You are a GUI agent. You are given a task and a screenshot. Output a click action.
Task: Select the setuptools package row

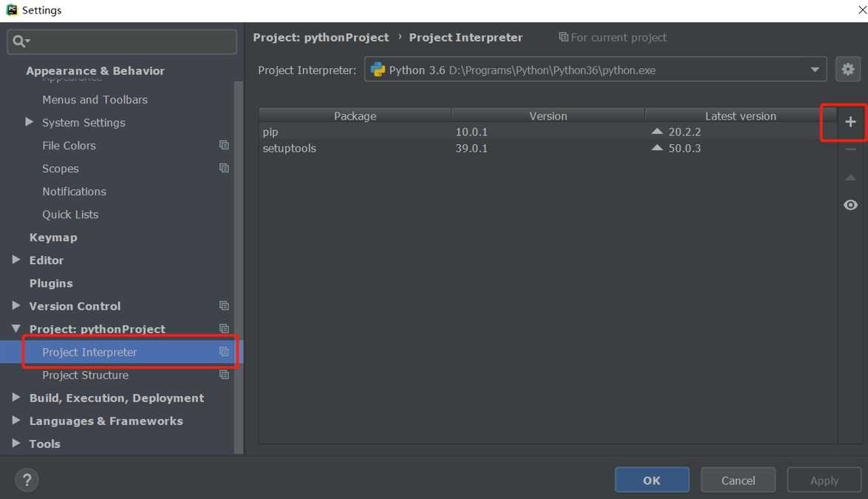[547, 149]
